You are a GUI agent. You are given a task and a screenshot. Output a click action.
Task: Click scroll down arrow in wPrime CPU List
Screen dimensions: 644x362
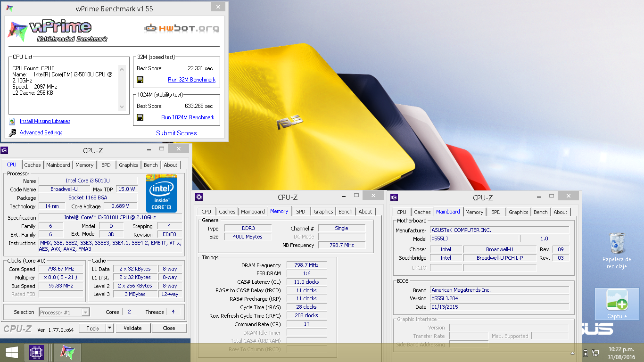tap(122, 107)
